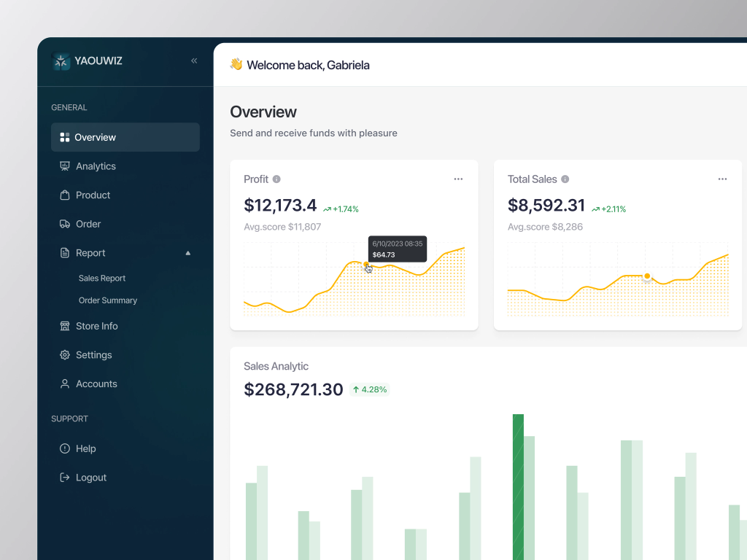Open Sales Report sub-item
The height and width of the screenshot is (560, 747).
pyautogui.click(x=102, y=278)
